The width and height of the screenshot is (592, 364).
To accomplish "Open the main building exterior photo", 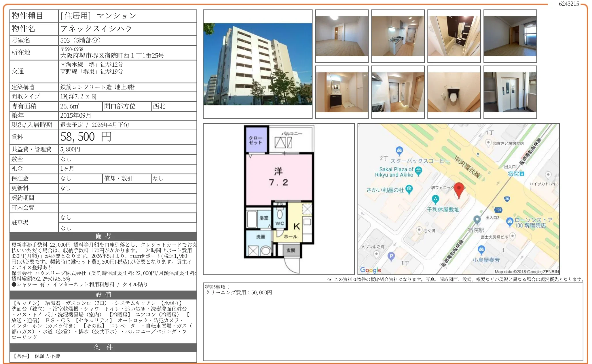I will [x=257, y=64].
